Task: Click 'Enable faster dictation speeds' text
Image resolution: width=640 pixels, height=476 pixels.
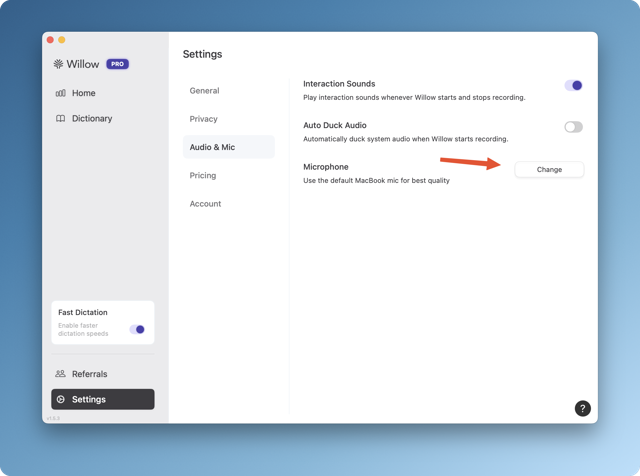Action: pyautogui.click(x=83, y=329)
